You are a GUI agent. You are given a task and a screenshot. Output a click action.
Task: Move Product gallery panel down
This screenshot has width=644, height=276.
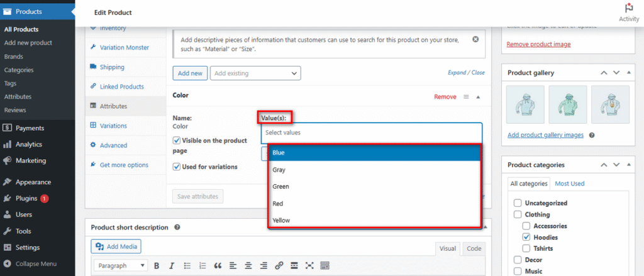point(616,73)
